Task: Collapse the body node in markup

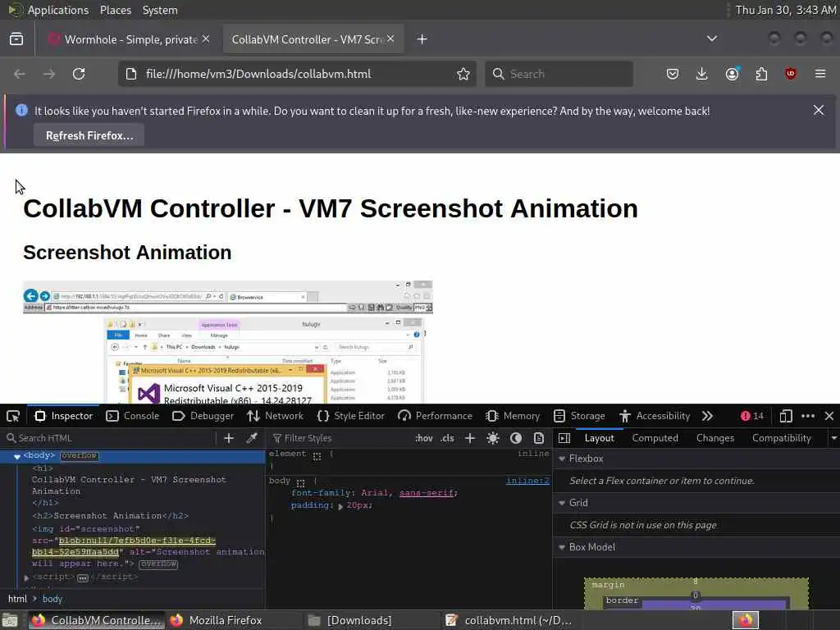Action: pyautogui.click(x=17, y=456)
